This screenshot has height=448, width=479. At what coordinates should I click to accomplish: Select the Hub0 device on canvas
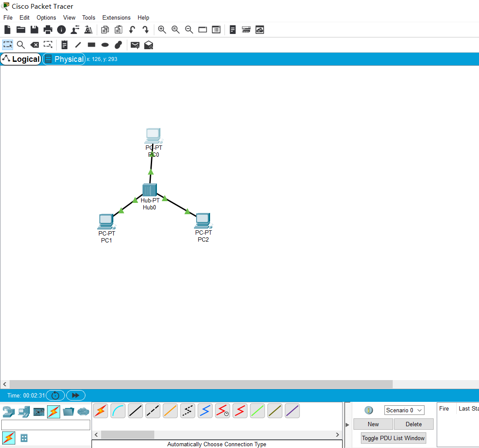[149, 189]
